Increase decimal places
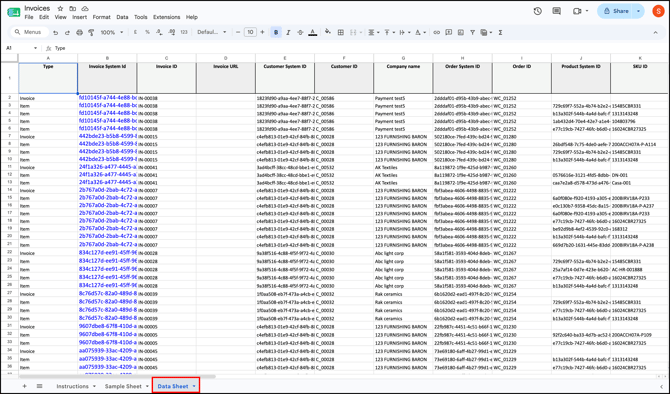The height and width of the screenshot is (394, 670). coord(172,32)
